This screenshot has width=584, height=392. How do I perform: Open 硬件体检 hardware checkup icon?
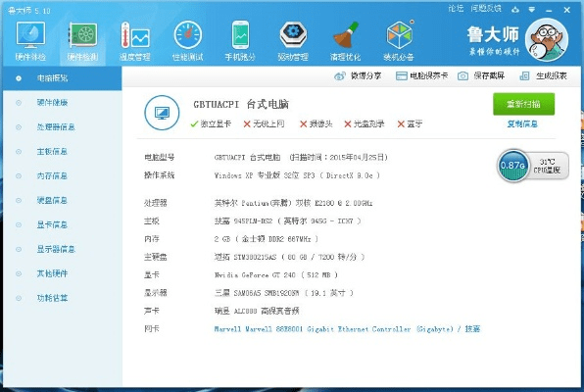coord(30,35)
